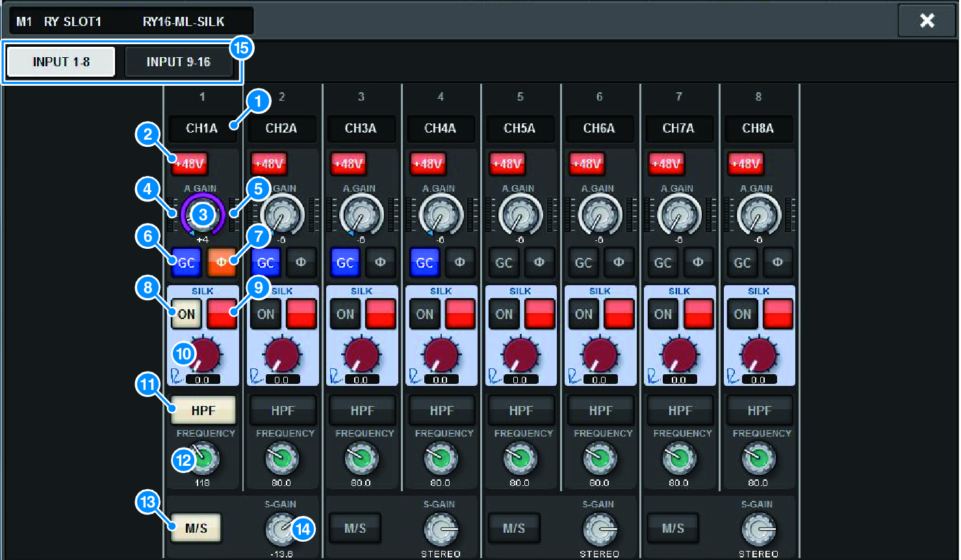Viewport: 961px width, 560px height.
Task: Toggle M/S button for channels 3-4
Action: (355, 528)
